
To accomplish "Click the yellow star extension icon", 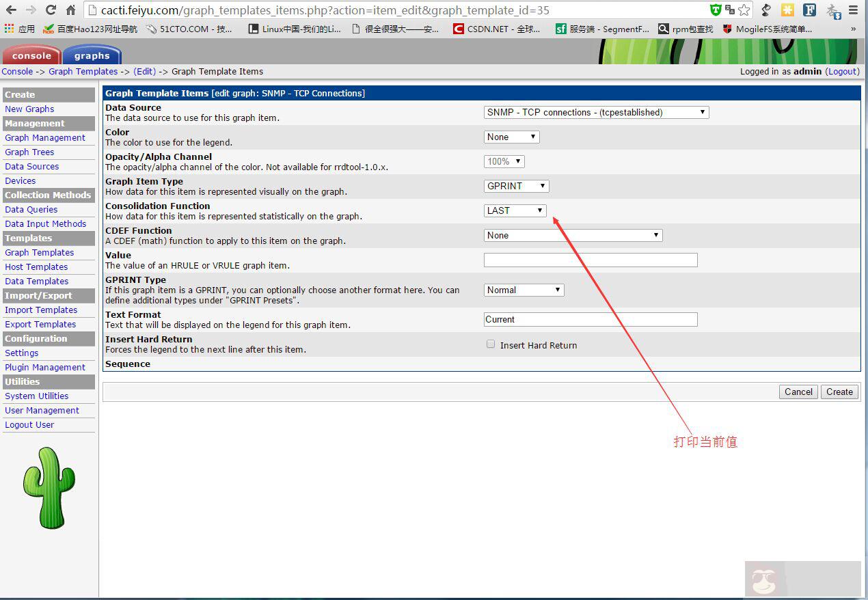I will [787, 10].
